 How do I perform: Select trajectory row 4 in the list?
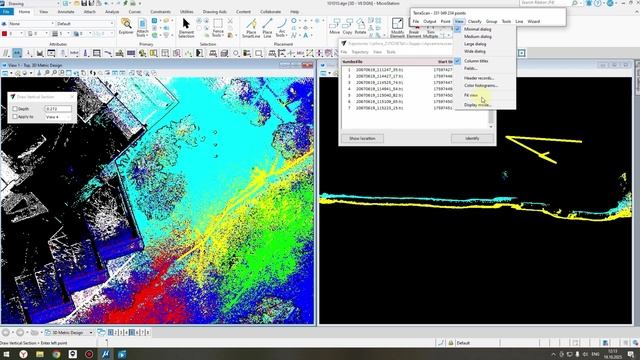pyautogui.click(x=398, y=89)
